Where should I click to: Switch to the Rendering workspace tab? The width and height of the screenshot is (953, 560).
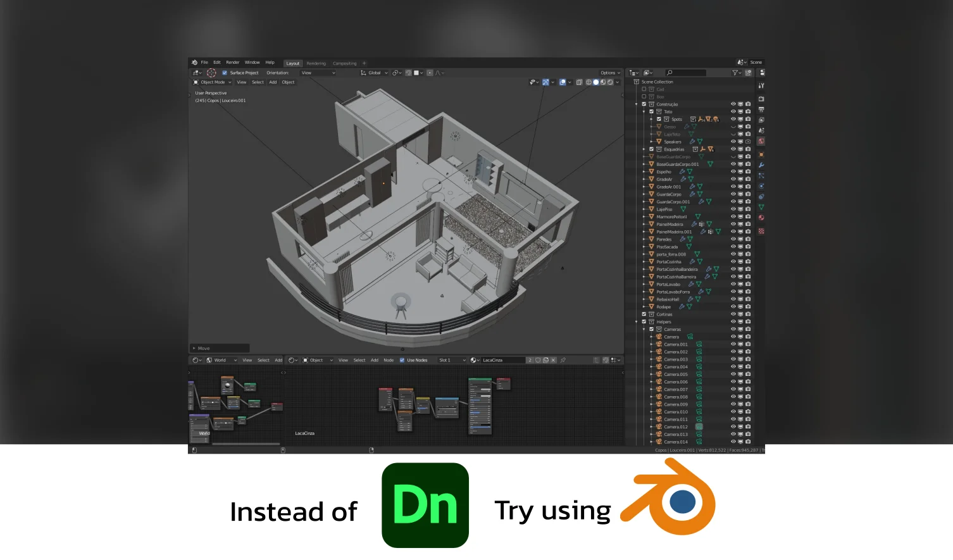pos(316,63)
